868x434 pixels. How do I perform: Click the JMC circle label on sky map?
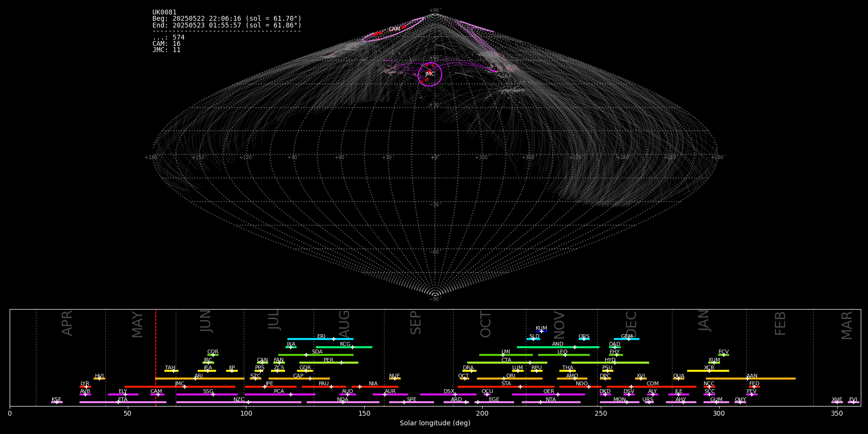click(x=430, y=74)
